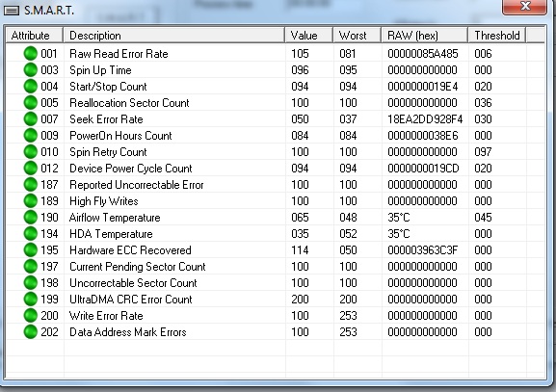Screen dimensions: 556x392
Task: Click Threshold 045 in Airflow Temperature row
Action: click(483, 218)
